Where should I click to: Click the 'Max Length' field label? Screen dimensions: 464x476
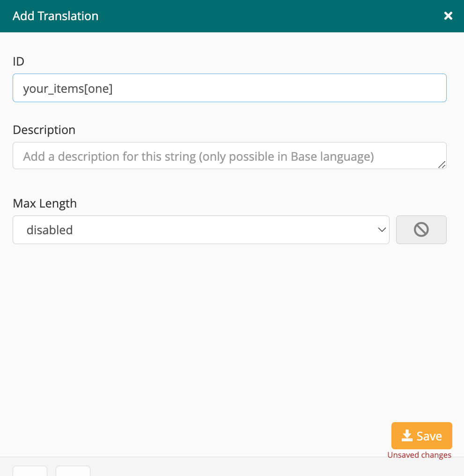pyautogui.click(x=44, y=203)
